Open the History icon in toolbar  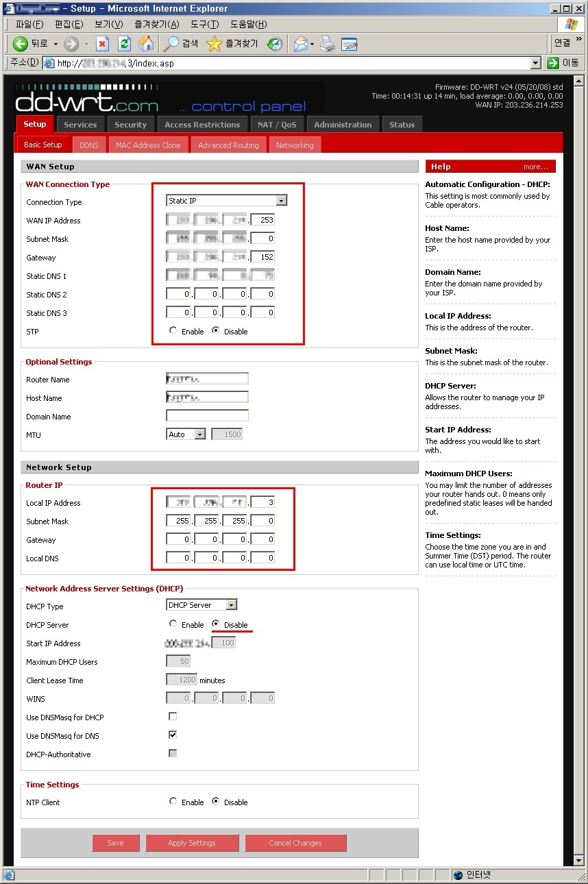coord(275,44)
